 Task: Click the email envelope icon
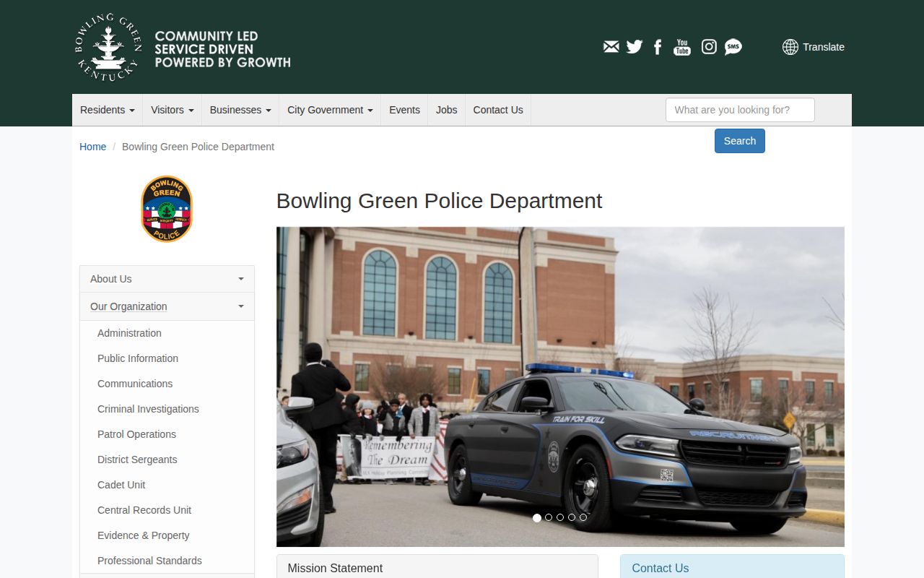pyautogui.click(x=611, y=47)
